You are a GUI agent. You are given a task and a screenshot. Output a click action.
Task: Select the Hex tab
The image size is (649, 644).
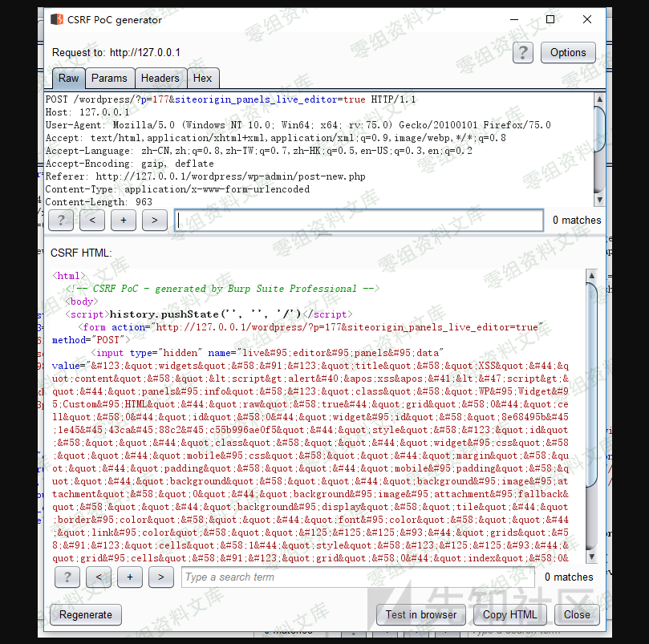pos(202,78)
